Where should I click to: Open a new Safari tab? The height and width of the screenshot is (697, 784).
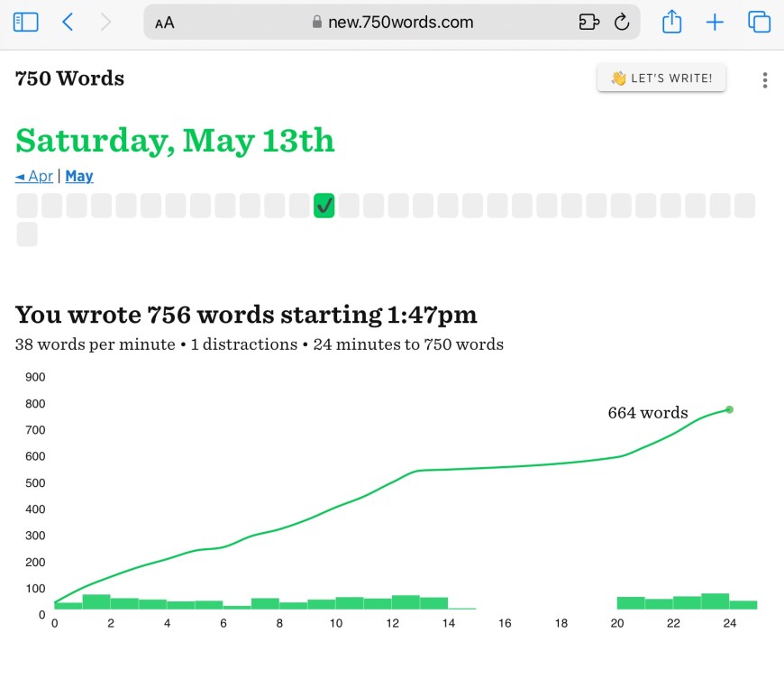click(715, 23)
